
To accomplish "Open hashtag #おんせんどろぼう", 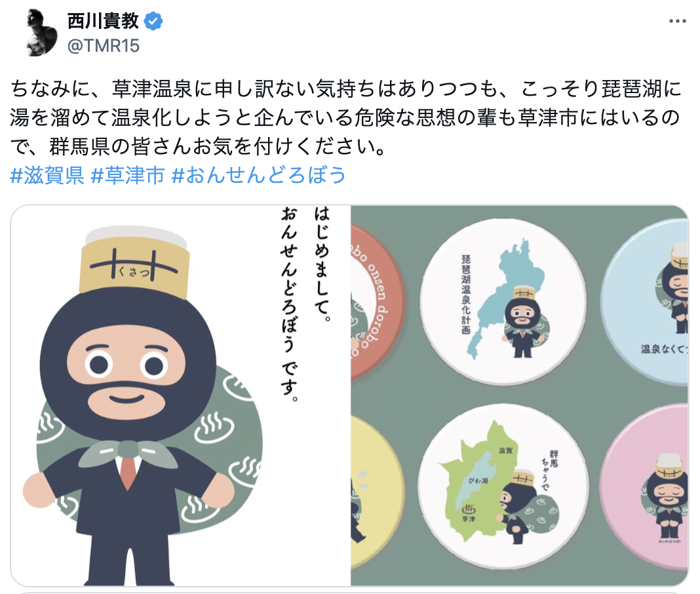I will 259,174.
